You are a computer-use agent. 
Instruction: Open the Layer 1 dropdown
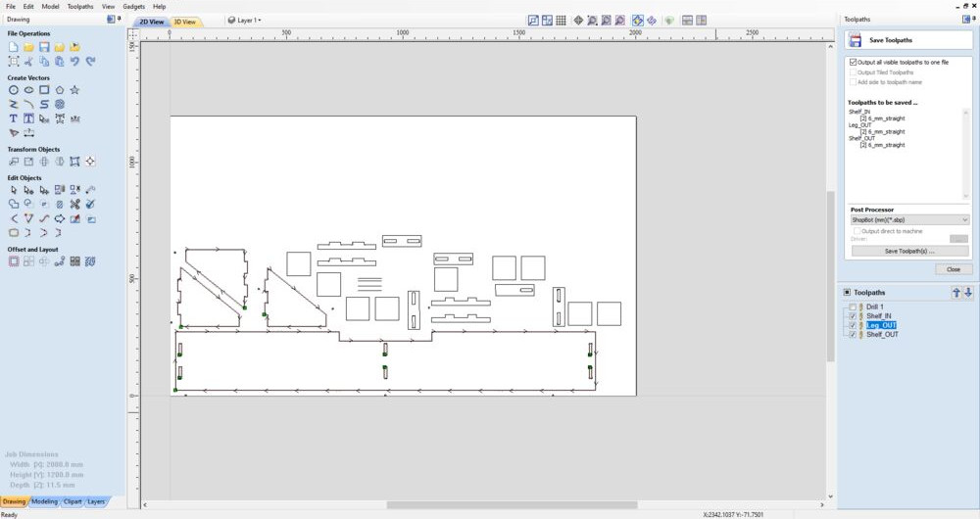tap(246, 20)
